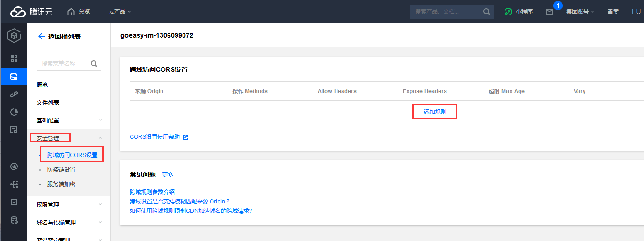The width and height of the screenshot is (644, 241).
Task: Open the hexagon cube icon in sidebar
Action: pyautogui.click(x=14, y=36)
